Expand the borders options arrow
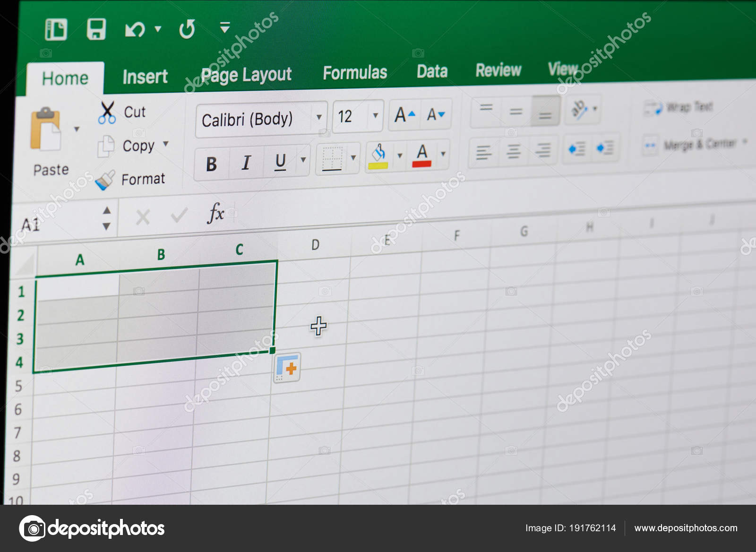 point(353,157)
